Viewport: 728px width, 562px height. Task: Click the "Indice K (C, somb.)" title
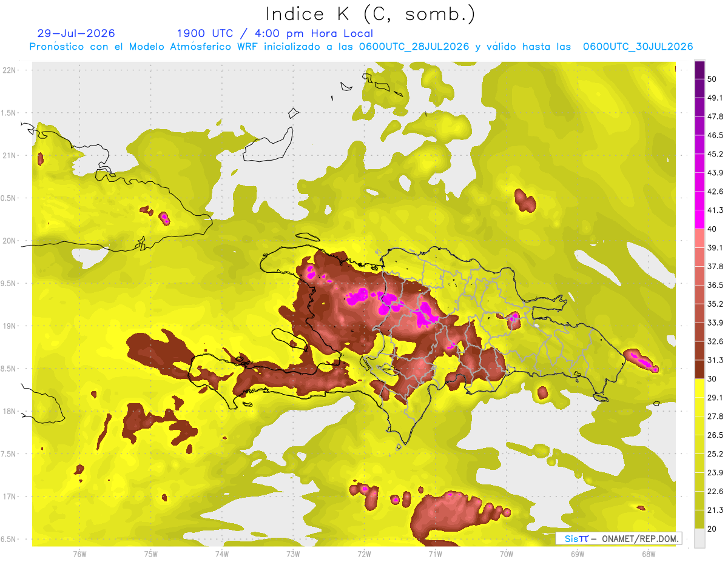pos(370,13)
